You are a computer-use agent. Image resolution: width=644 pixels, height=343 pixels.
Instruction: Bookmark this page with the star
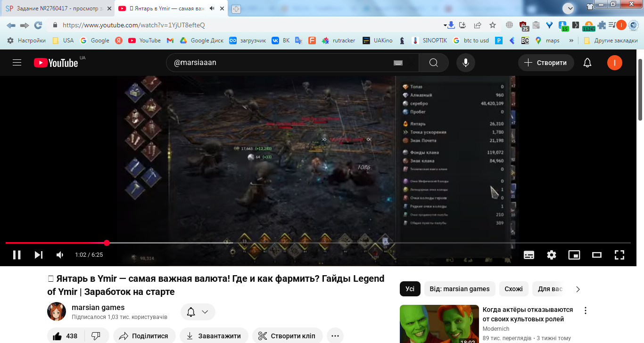[x=493, y=25]
